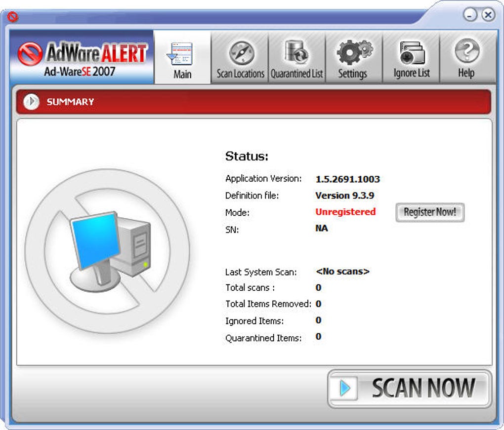504x430 pixels.
Task: Switch to the Quarantined List tab label
Action: pyautogui.click(x=296, y=74)
